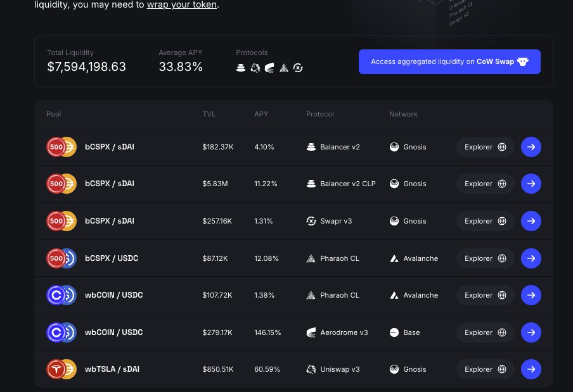Click the wbTSLA / sDAI pool name
The height and width of the screenshot is (392, 573).
(112, 369)
